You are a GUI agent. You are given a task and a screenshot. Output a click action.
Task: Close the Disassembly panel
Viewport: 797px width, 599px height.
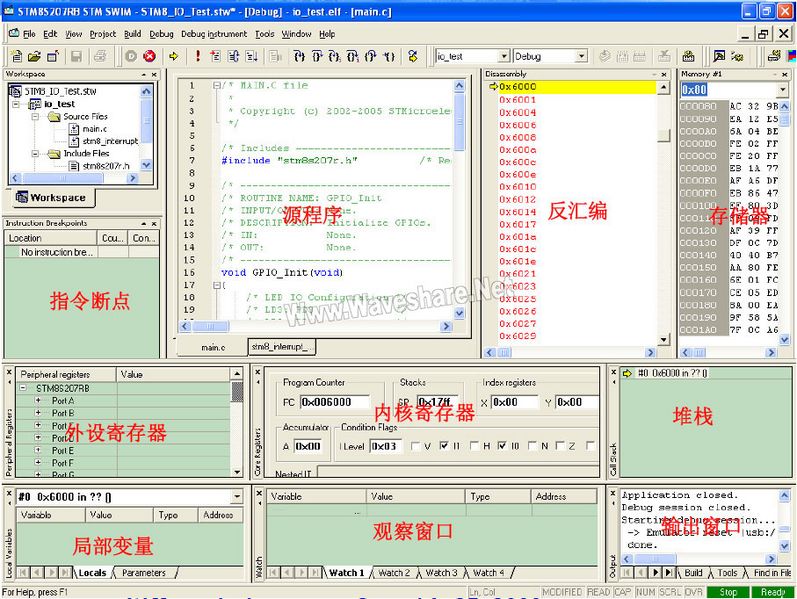click(x=664, y=74)
